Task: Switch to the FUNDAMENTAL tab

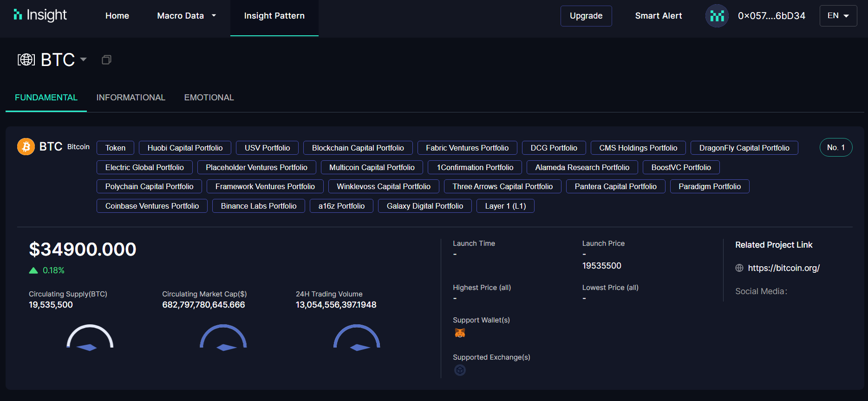Action: click(x=46, y=98)
